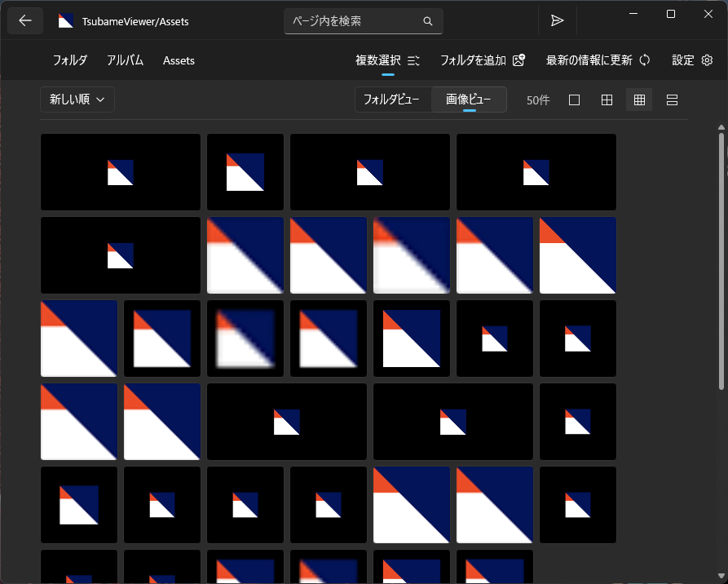Click the vertical scrollbar thumb

pyautogui.click(x=721, y=261)
